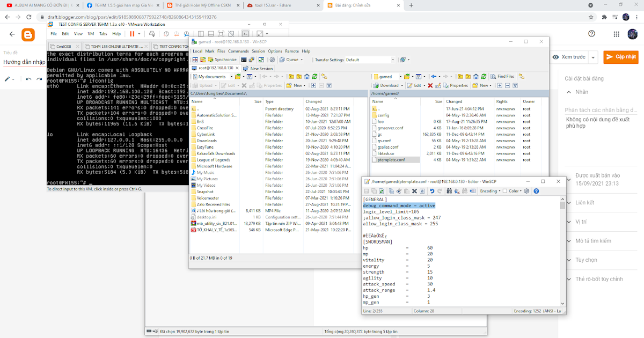The height and width of the screenshot is (338, 644).
Task: Select ptemplate.conf file in remote panel
Action: coord(391,160)
